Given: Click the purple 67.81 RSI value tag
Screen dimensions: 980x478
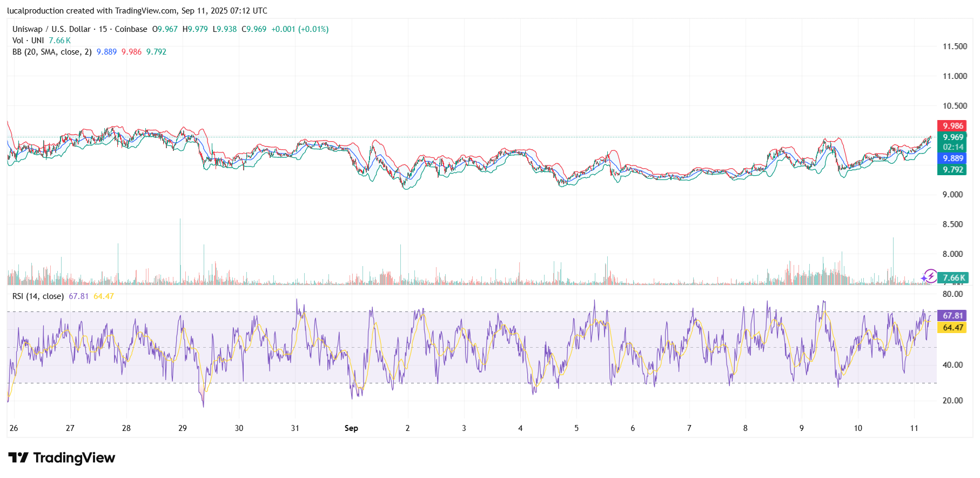Looking at the screenshot, I should click(x=952, y=316).
